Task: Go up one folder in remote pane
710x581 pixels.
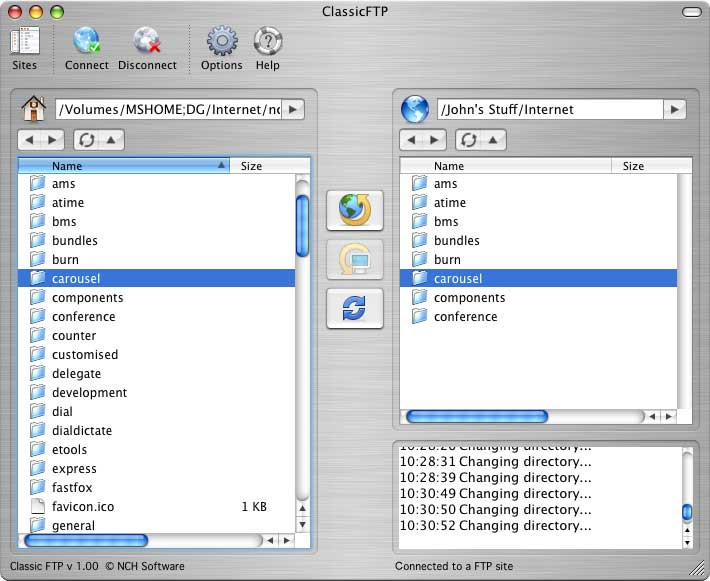Action: 493,140
